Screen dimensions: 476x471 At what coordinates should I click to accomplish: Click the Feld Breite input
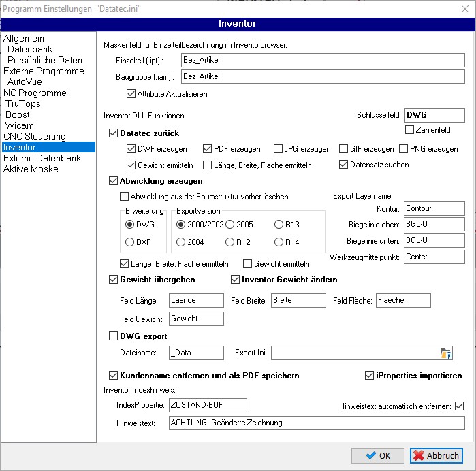tap(298, 300)
